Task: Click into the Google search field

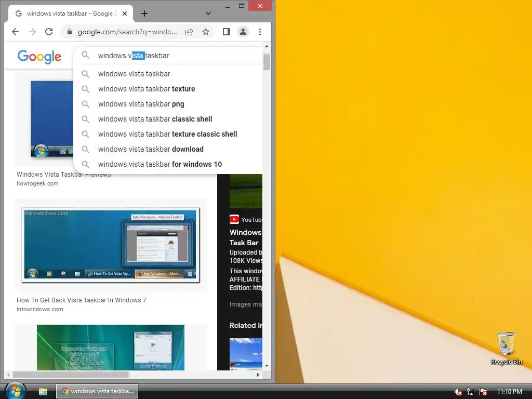Action: 169,56
